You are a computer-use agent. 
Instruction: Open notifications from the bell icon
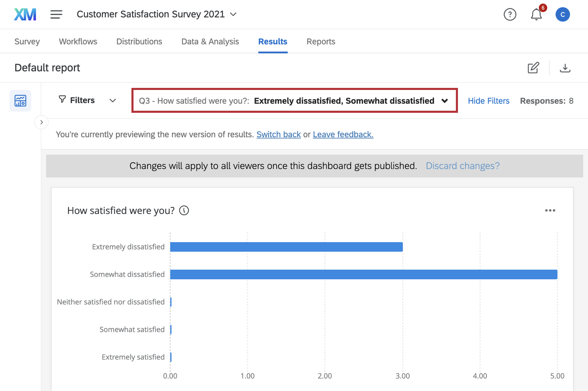pyautogui.click(x=536, y=15)
